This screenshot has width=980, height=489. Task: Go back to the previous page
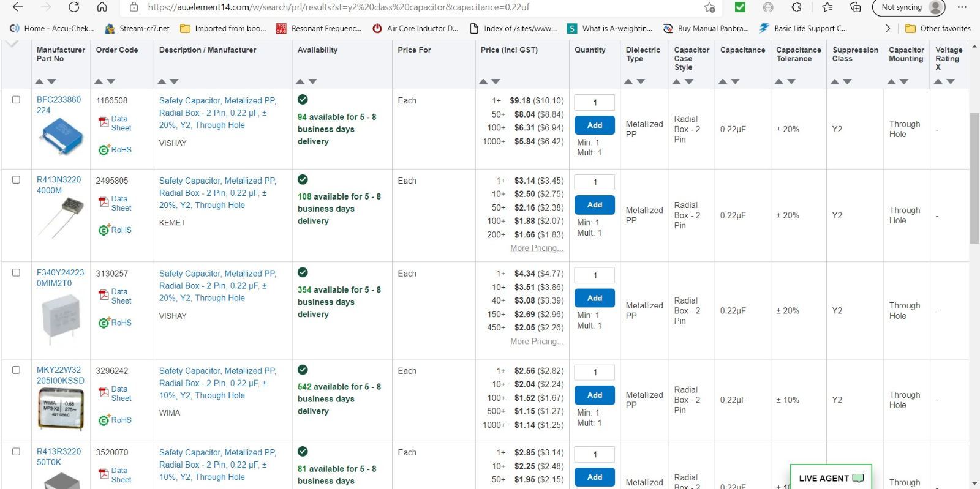pos(18,7)
